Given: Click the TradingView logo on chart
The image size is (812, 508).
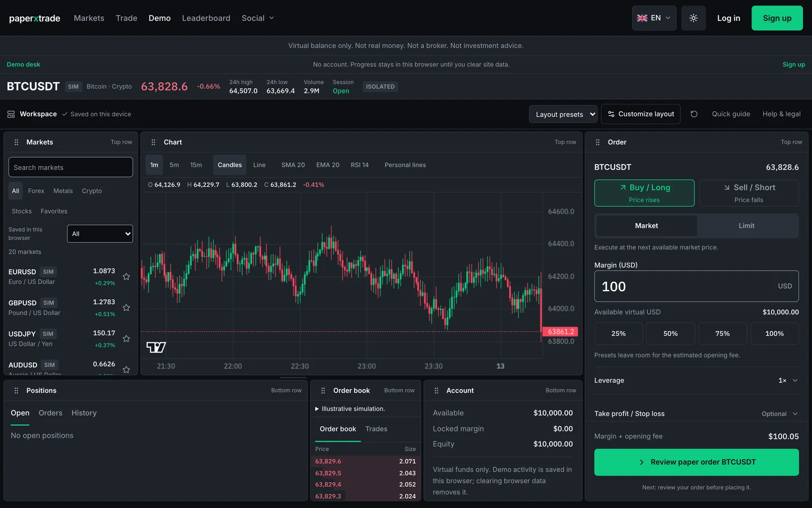Looking at the screenshot, I should 156,347.
